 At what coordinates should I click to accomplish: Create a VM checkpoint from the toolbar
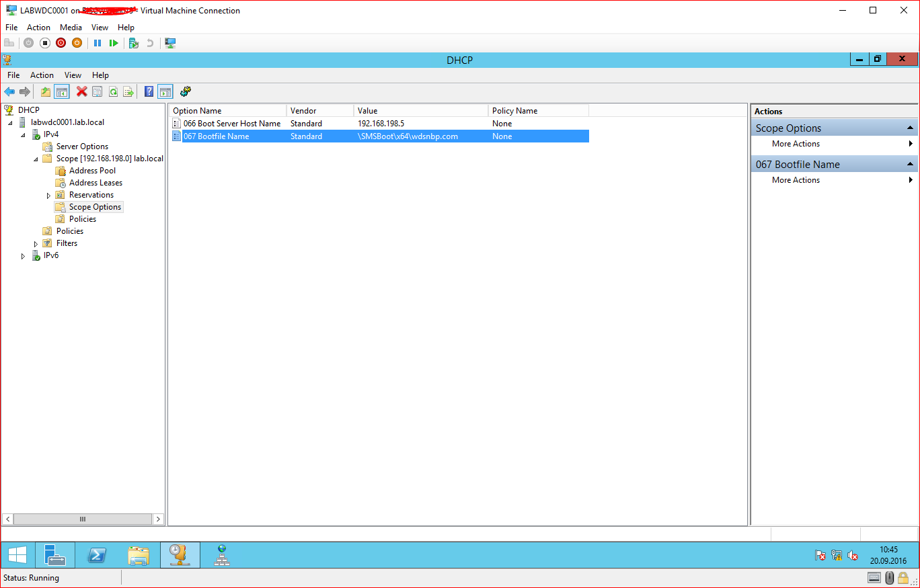[x=134, y=43]
